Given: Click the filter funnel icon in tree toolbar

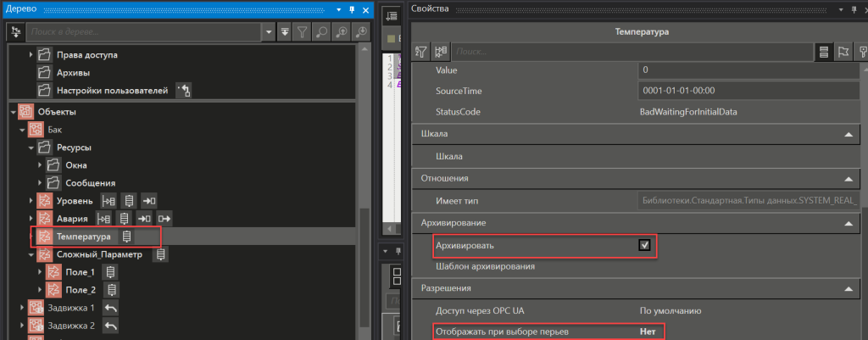Looking at the screenshot, I should coord(301,32).
